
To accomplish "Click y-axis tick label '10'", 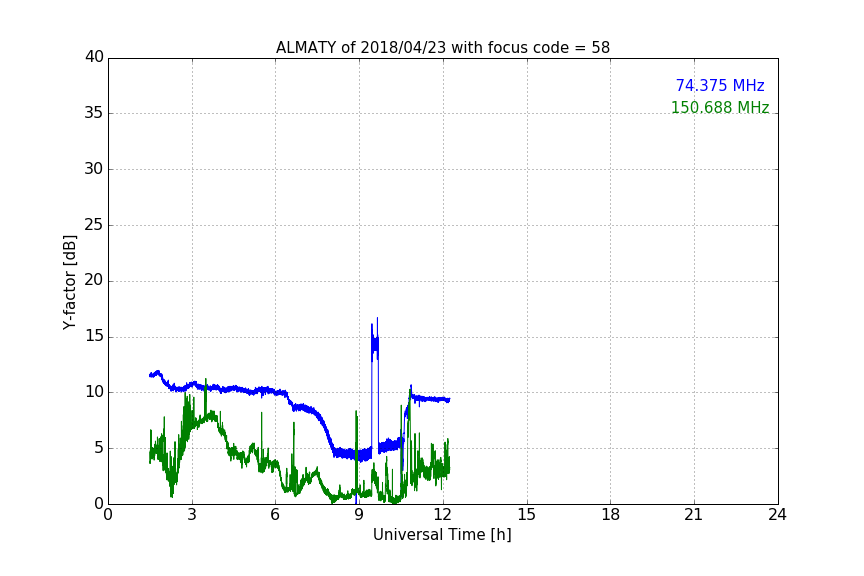I will 94,392.
